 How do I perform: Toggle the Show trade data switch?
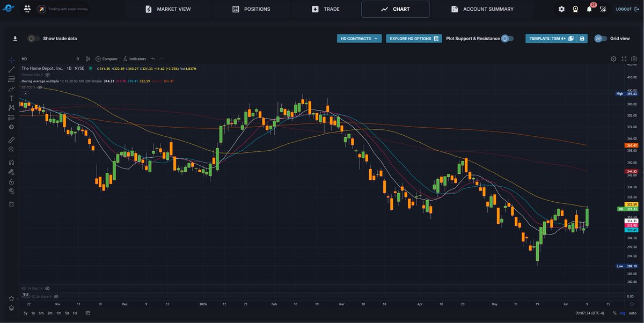pyautogui.click(x=33, y=39)
